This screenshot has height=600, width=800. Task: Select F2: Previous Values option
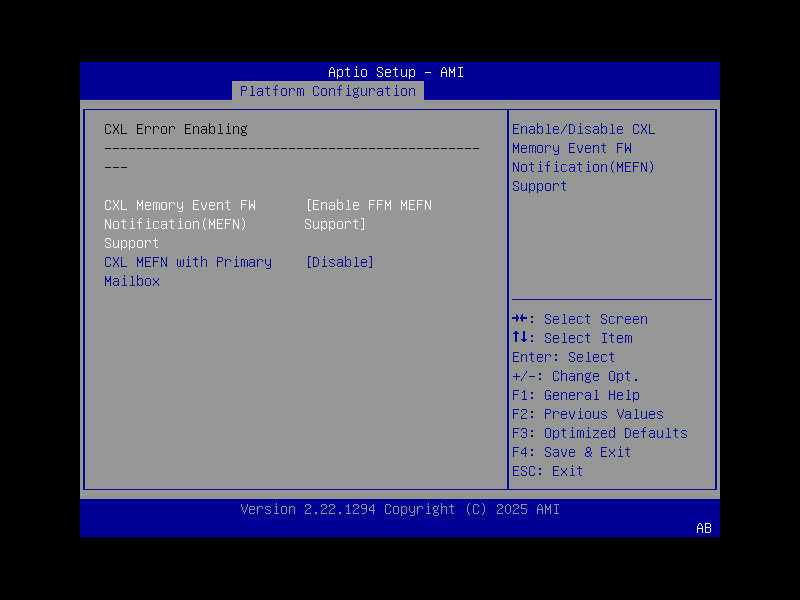pos(590,414)
